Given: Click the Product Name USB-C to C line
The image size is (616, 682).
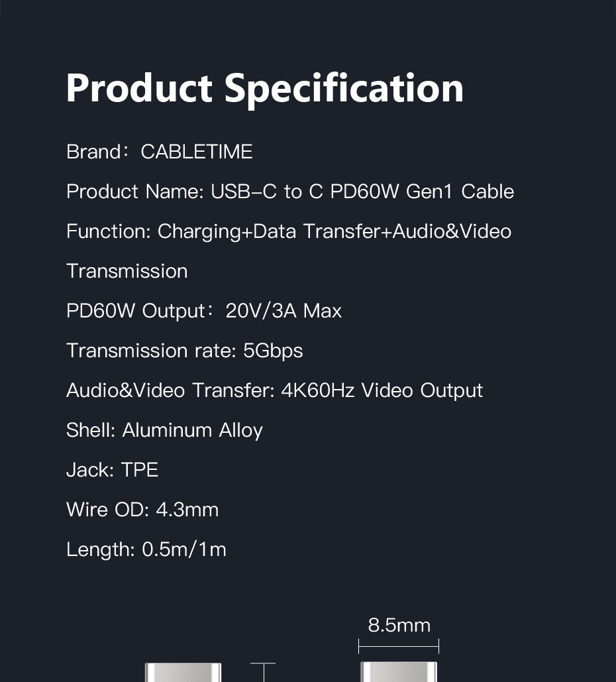Looking at the screenshot, I should pyautogui.click(x=290, y=192).
